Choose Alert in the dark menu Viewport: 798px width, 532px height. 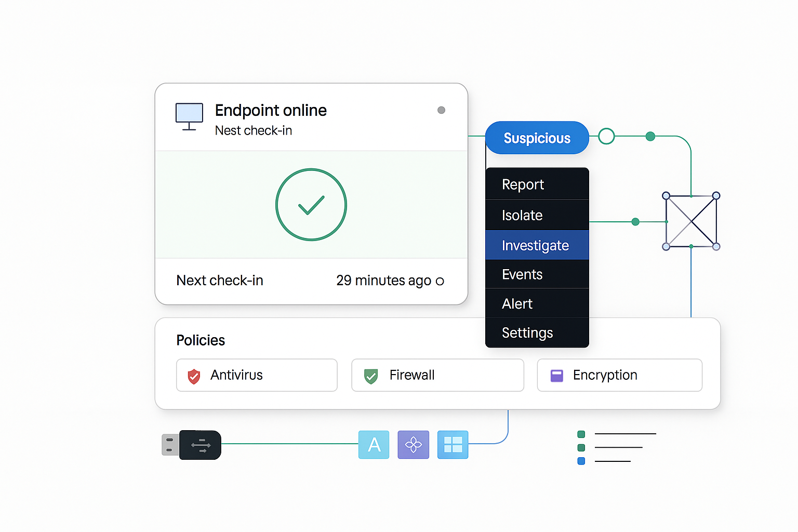537,303
